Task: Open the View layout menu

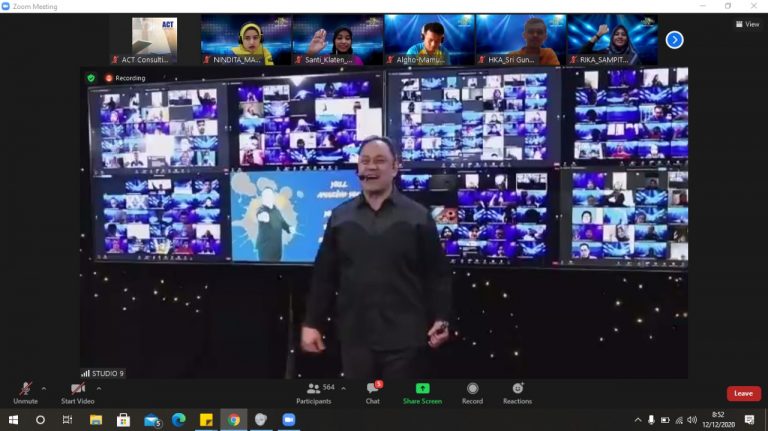Action: click(747, 24)
